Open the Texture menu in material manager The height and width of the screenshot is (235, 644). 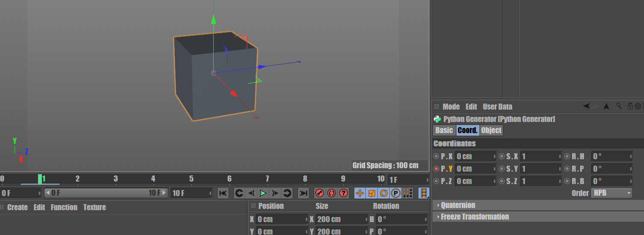[x=94, y=207]
